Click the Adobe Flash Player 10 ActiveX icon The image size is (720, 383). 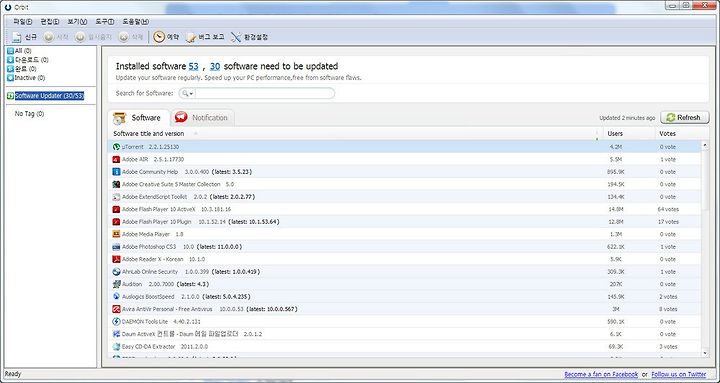click(116, 209)
